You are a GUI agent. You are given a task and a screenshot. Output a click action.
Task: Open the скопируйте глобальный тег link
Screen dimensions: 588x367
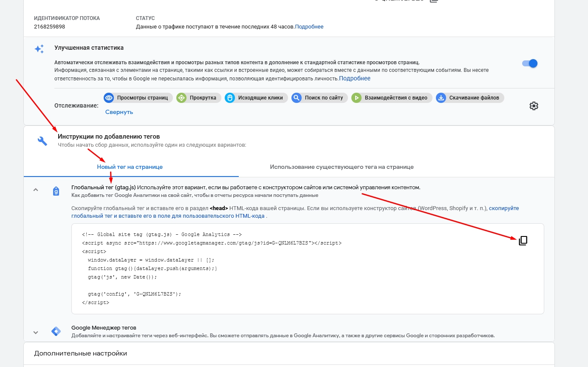[295, 212]
